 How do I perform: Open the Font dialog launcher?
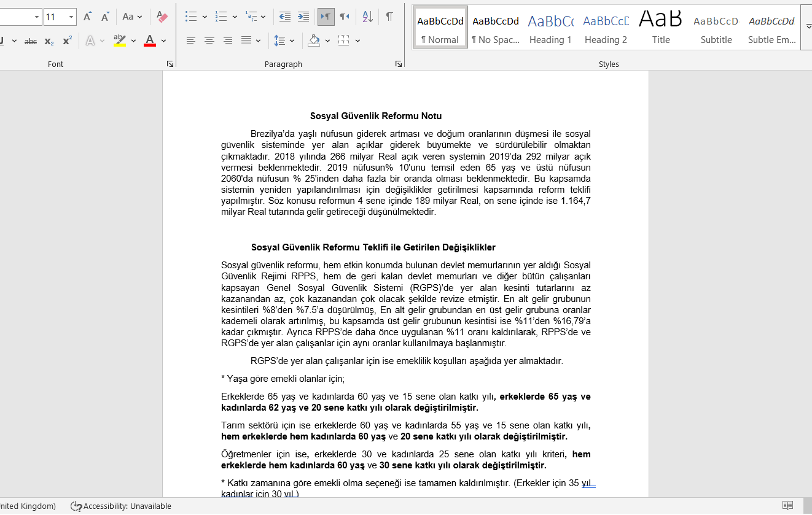(x=170, y=64)
